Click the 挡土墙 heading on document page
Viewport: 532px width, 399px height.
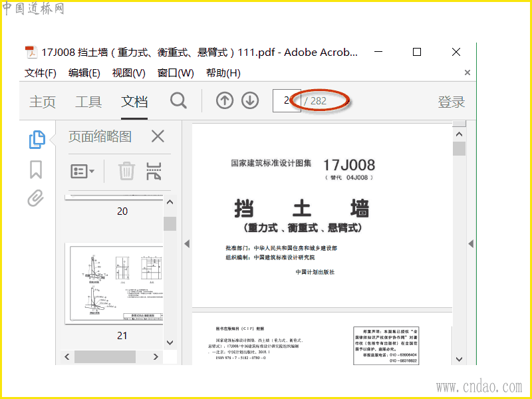tap(302, 208)
